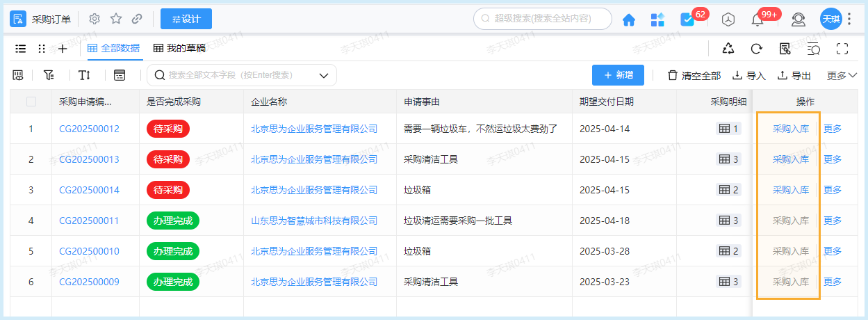
Task: Open 更多 for order CG202500011
Action: pos(833,221)
